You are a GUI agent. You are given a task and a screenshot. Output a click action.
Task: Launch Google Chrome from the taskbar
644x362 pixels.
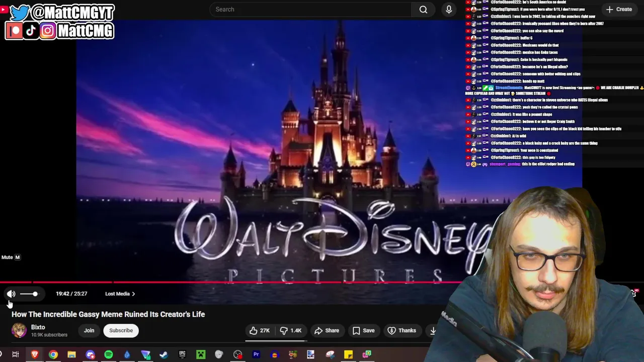53,354
